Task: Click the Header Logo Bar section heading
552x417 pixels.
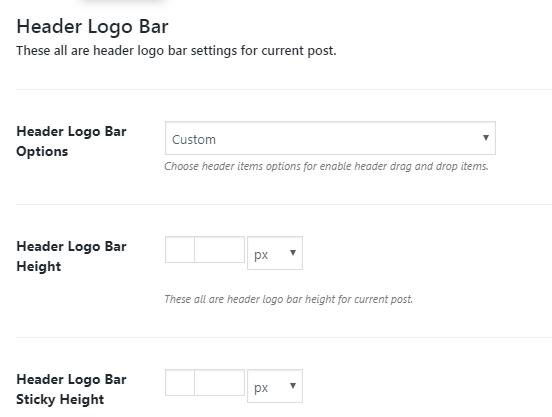Action: (93, 27)
